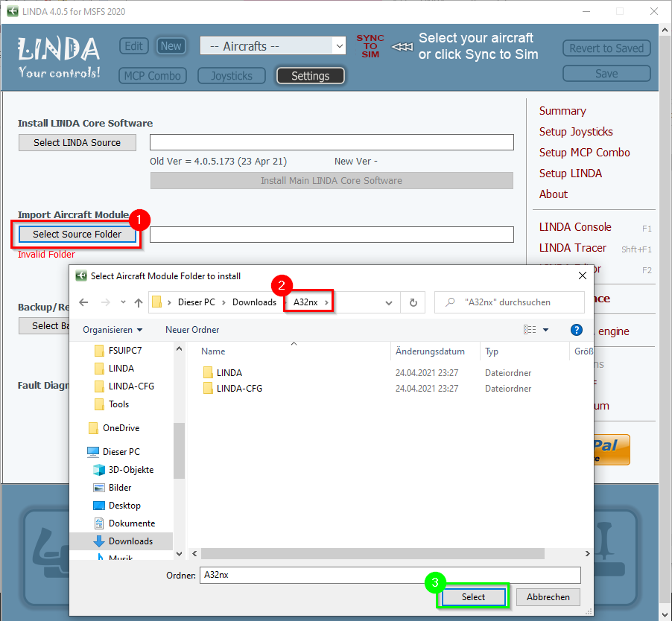This screenshot has height=621, width=672.
Task: Click the horizontal scrollbar in file list
Action: click(373, 554)
